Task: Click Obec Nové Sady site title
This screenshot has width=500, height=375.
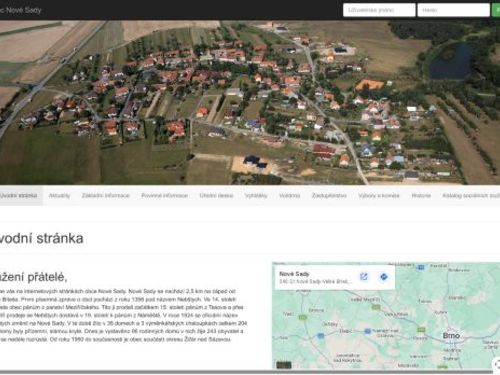Action: click(x=20, y=10)
